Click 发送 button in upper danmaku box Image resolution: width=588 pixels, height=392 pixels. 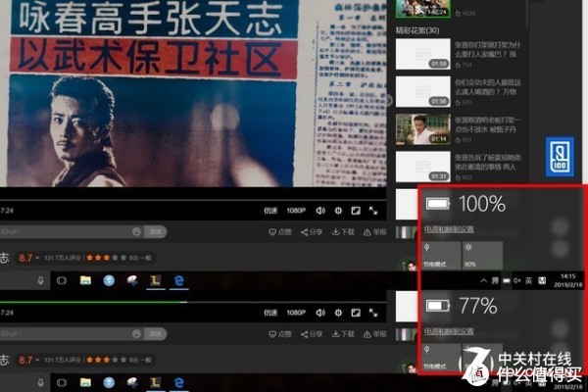click(155, 232)
